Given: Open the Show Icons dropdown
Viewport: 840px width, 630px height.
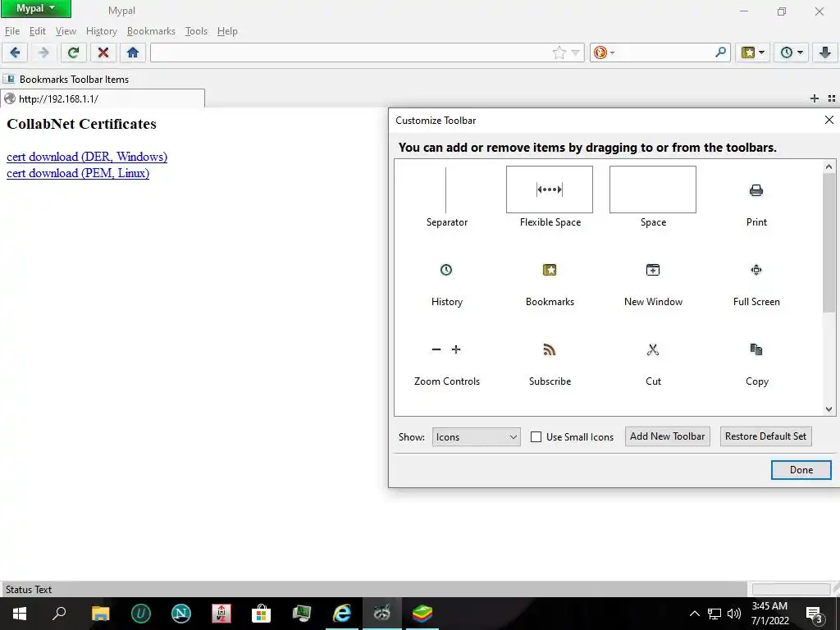Looking at the screenshot, I should [477, 436].
